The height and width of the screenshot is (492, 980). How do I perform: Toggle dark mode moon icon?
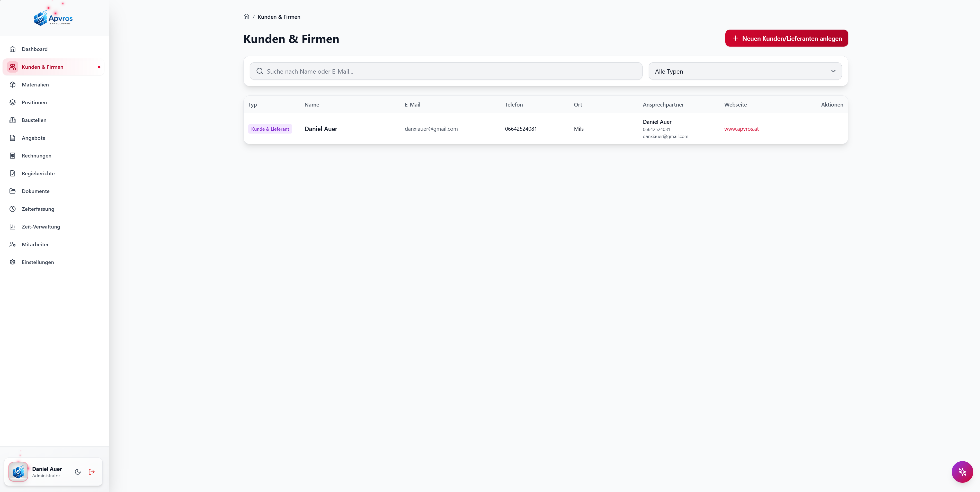[x=78, y=472]
